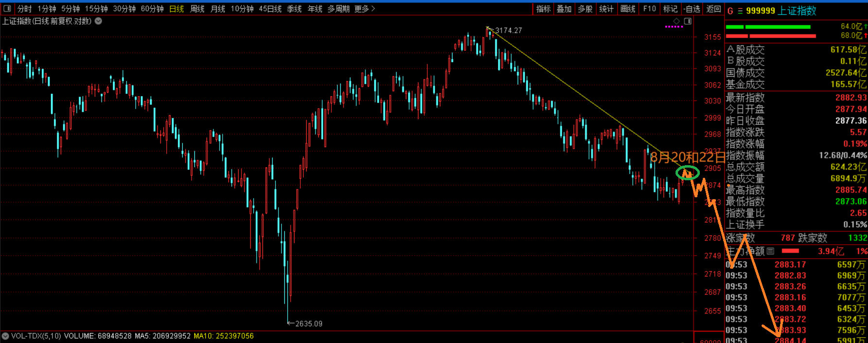868x343 pixels.
Task: Switch to 年线 yearly chart
Action: 315,9
